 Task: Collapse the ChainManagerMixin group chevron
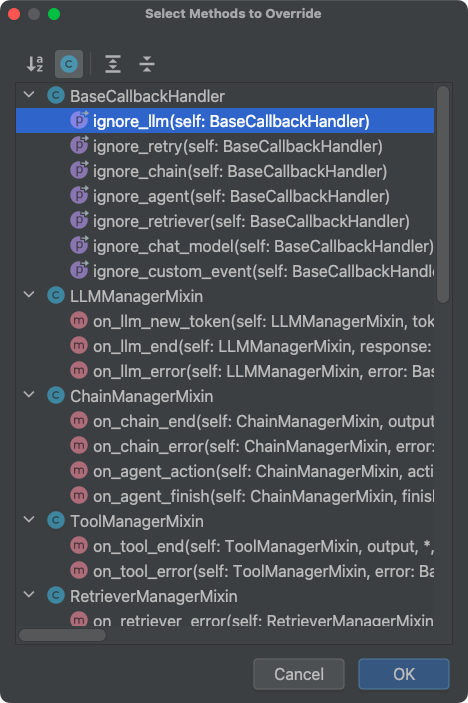(29, 395)
